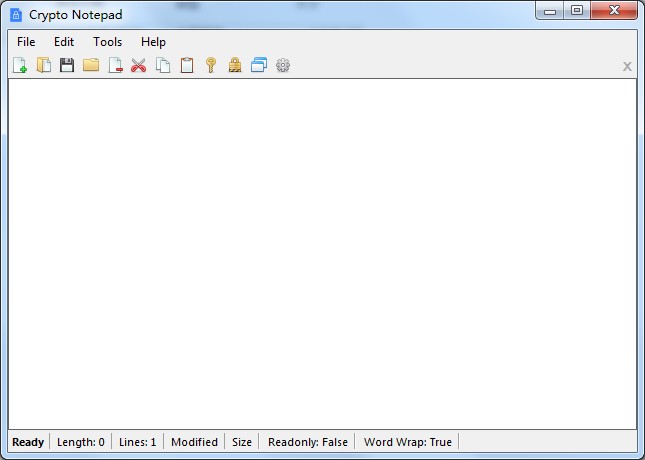This screenshot has width=645, height=460.
Task: Click the delete file icon with the red minus
Action: (x=115, y=66)
